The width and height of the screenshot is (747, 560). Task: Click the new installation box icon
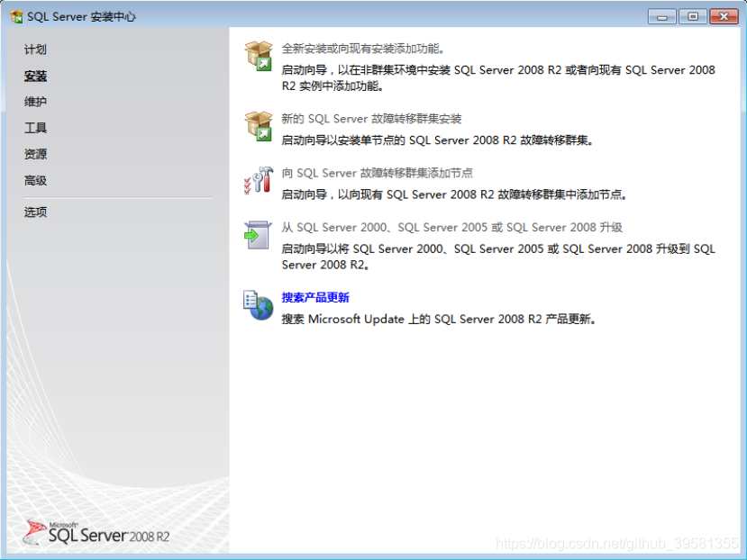[259, 56]
